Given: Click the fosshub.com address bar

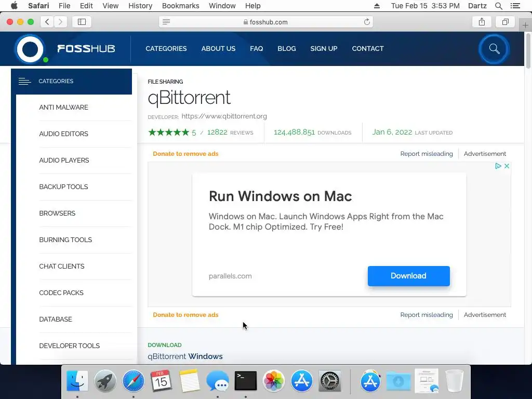Looking at the screenshot, I should [x=265, y=22].
